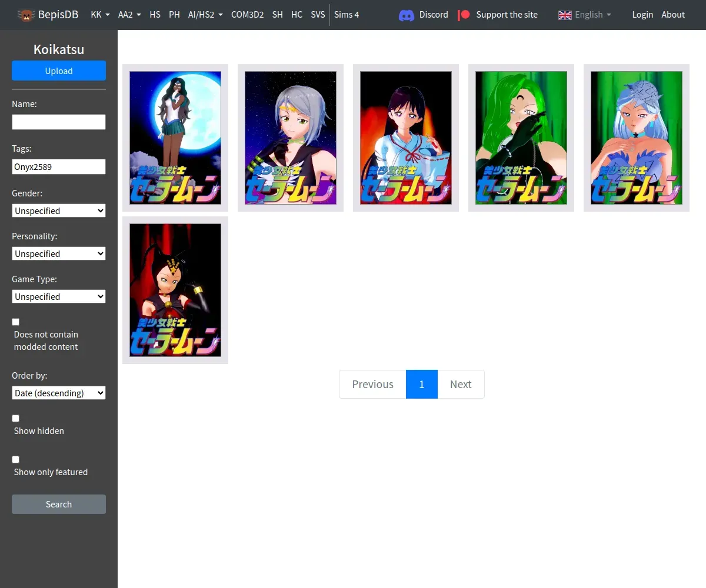Click the UK flag language icon
Viewport: 706px width, 588px height.
point(565,15)
